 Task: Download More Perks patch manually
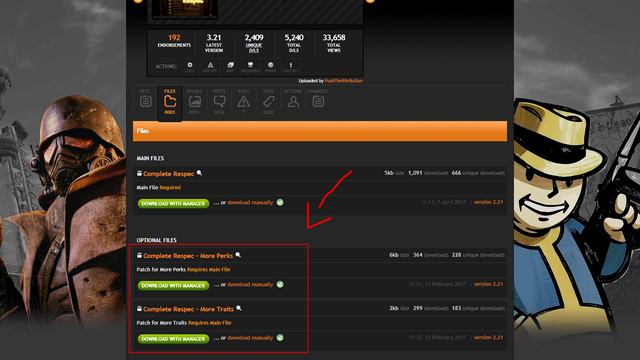tap(250, 284)
